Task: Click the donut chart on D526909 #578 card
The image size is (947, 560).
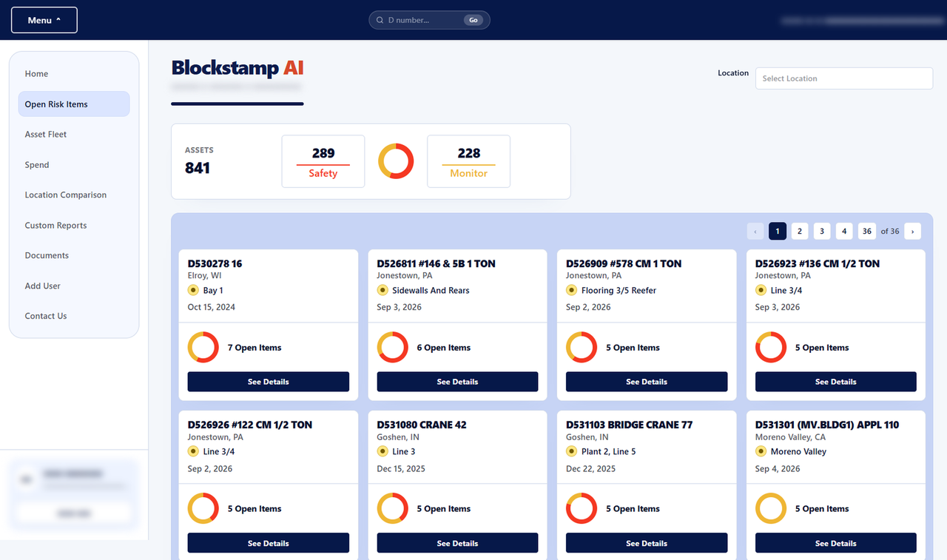Action: [x=582, y=348]
